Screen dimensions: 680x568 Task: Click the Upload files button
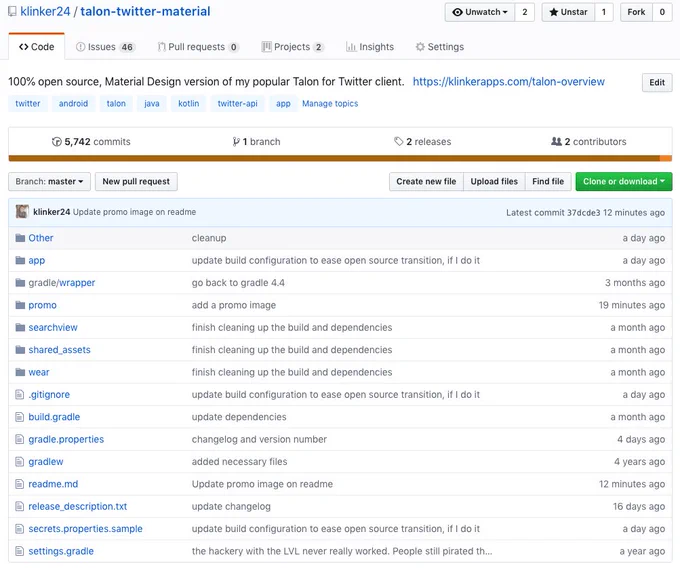point(494,181)
